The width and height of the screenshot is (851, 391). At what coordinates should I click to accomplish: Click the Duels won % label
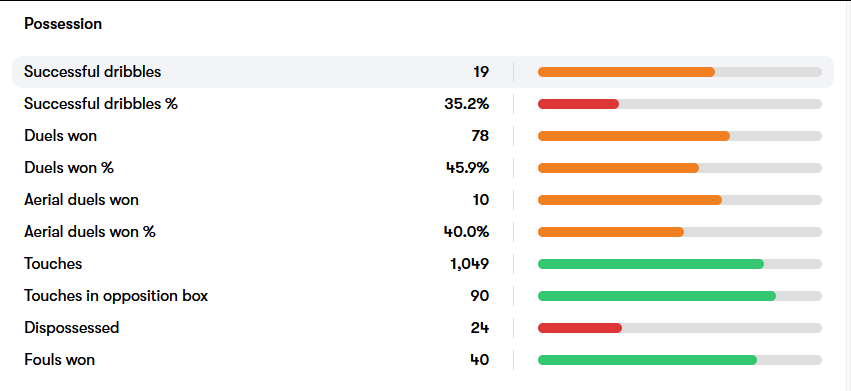[x=69, y=168]
